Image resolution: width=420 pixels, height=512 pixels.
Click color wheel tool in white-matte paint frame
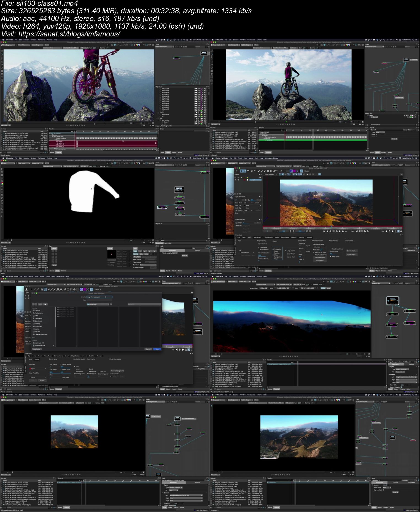[2, 183]
